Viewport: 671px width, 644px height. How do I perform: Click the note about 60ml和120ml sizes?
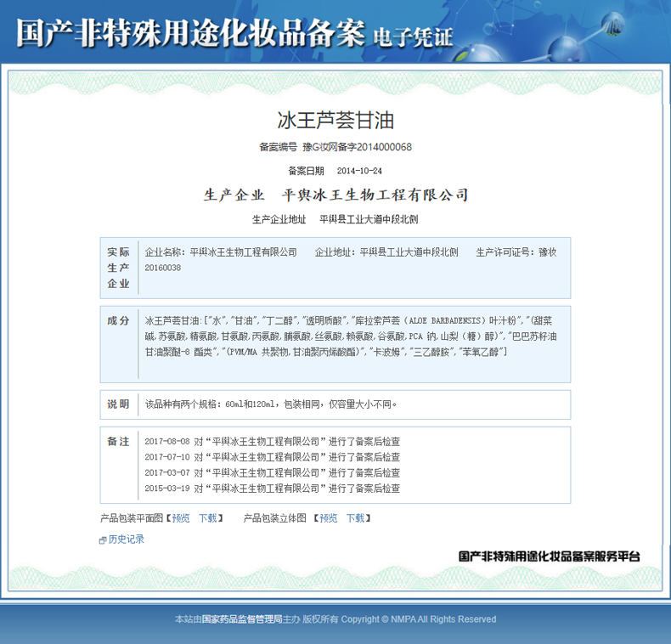(271, 404)
